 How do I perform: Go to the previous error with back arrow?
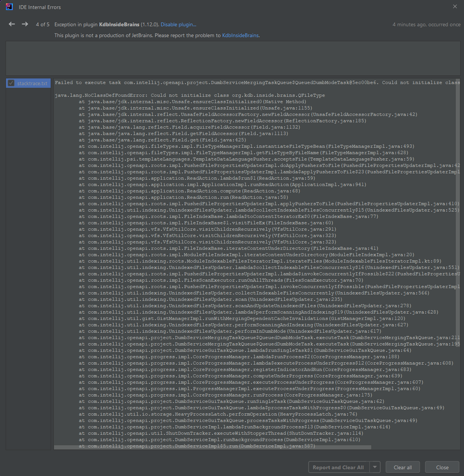(x=12, y=24)
